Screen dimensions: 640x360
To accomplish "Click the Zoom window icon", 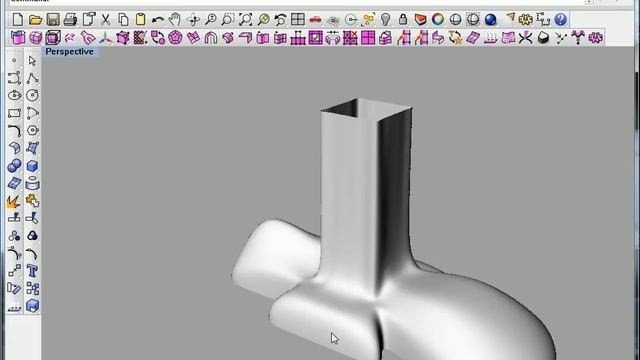I will coord(228,19).
